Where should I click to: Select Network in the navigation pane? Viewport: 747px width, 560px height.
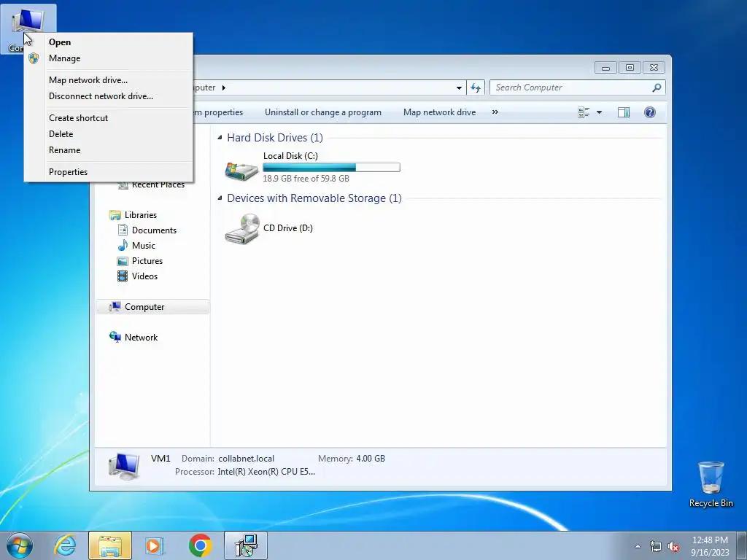[141, 337]
